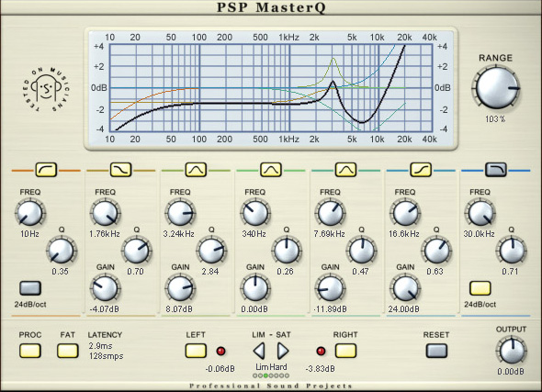Click the Q knob set to 0.70
This screenshot has width=542, height=392.
coord(136,251)
